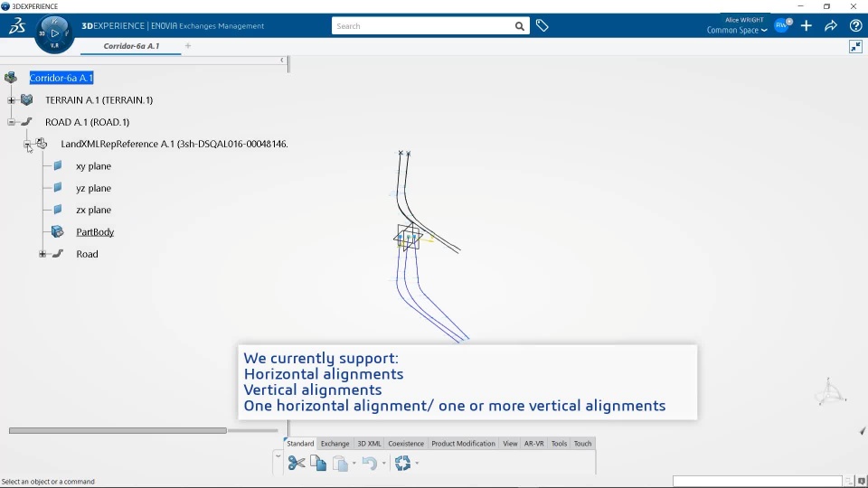Open the 3DS compass logo menu
The width and height of the screenshot is (868, 488).
[x=16, y=25]
